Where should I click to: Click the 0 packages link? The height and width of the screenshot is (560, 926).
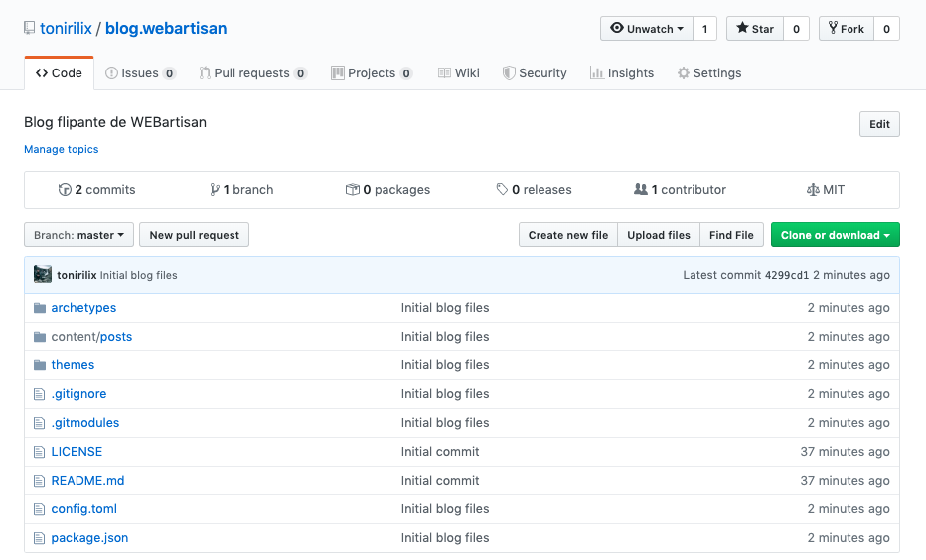pyautogui.click(x=388, y=190)
